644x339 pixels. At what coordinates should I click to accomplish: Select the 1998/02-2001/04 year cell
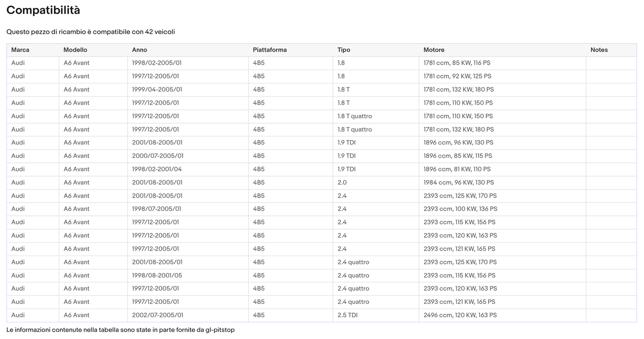[x=157, y=169]
